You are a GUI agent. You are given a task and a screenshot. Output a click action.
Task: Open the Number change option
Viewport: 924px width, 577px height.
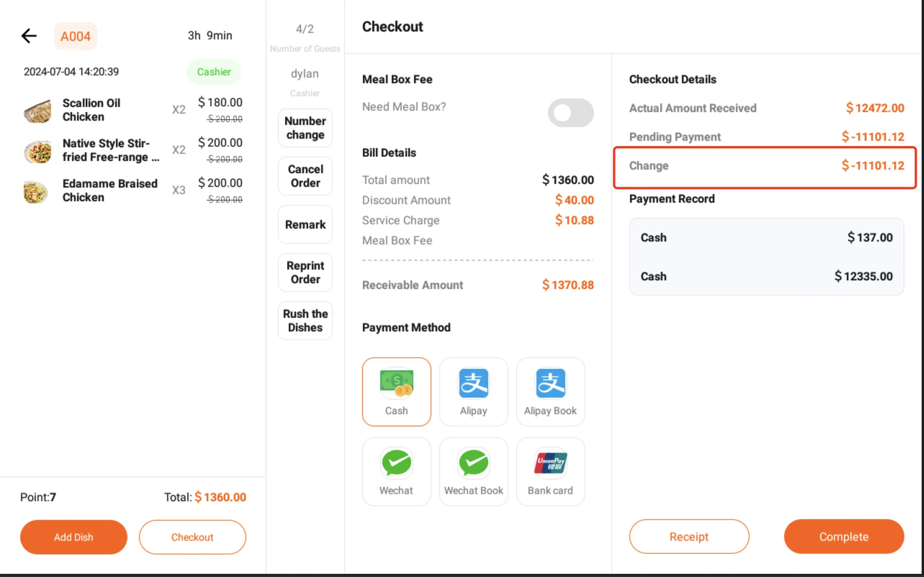tap(305, 128)
